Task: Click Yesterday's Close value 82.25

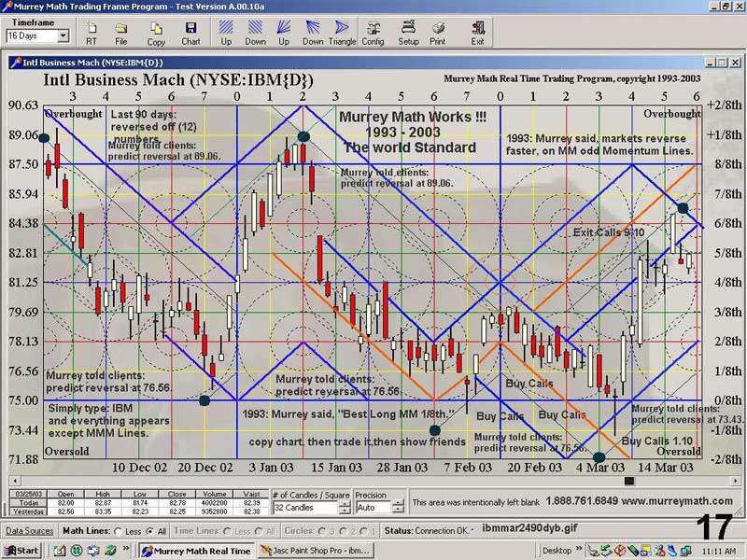Action: point(176,511)
